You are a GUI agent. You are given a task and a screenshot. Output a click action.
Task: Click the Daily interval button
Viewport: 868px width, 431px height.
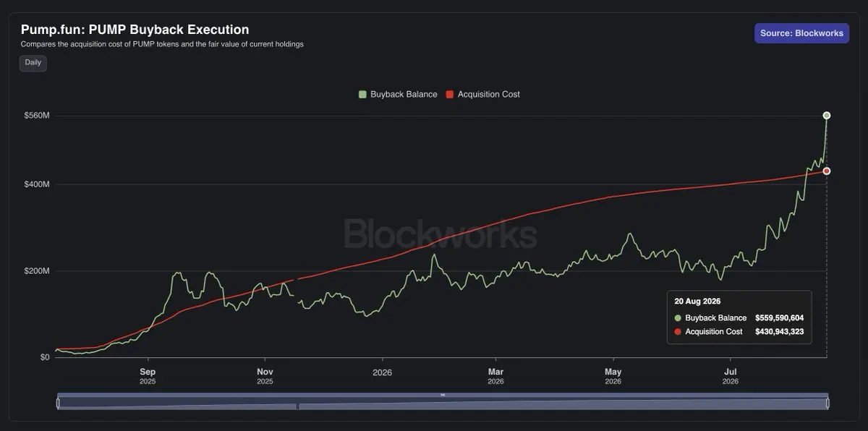[33, 63]
